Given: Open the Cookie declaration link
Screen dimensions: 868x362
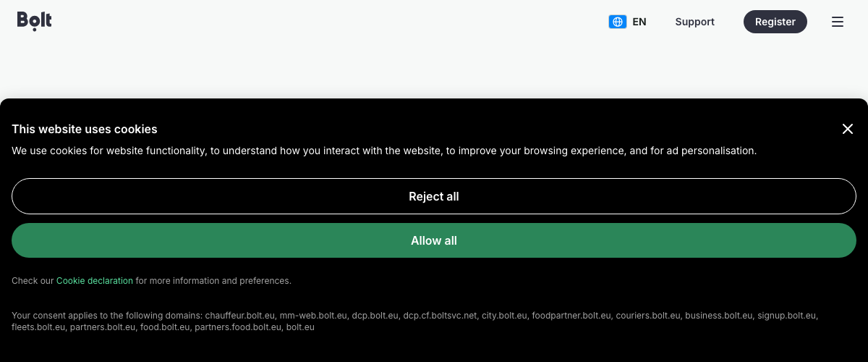Looking at the screenshot, I should click(x=95, y=281).
